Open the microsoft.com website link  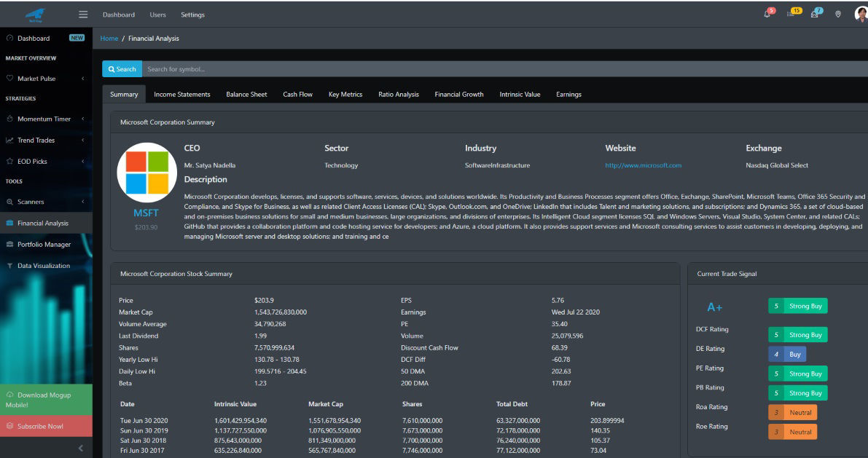point(644,165)
